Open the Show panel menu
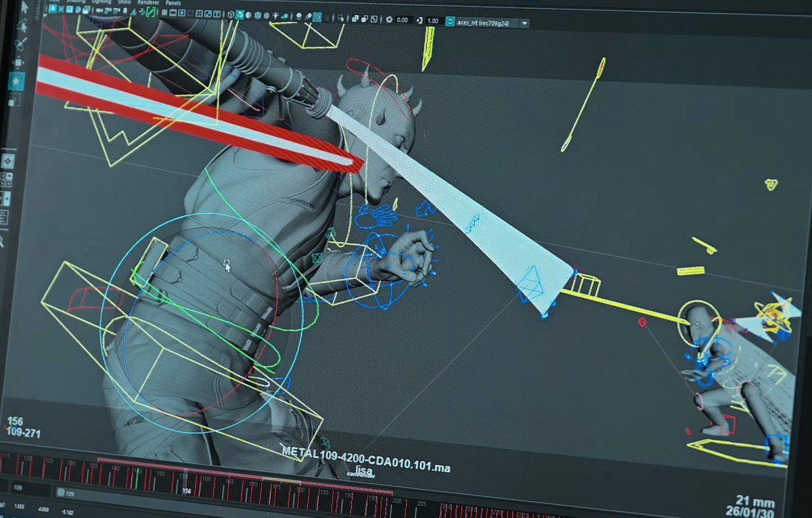Image resolution: width=812 pixels, height=518 pixels. (125, 2)
